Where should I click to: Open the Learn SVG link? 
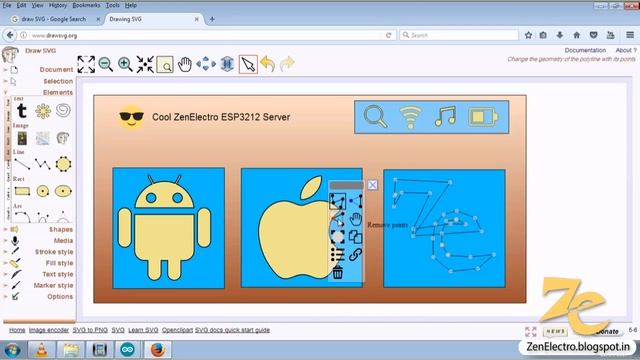pyautogui.click(x=143, y=330)
